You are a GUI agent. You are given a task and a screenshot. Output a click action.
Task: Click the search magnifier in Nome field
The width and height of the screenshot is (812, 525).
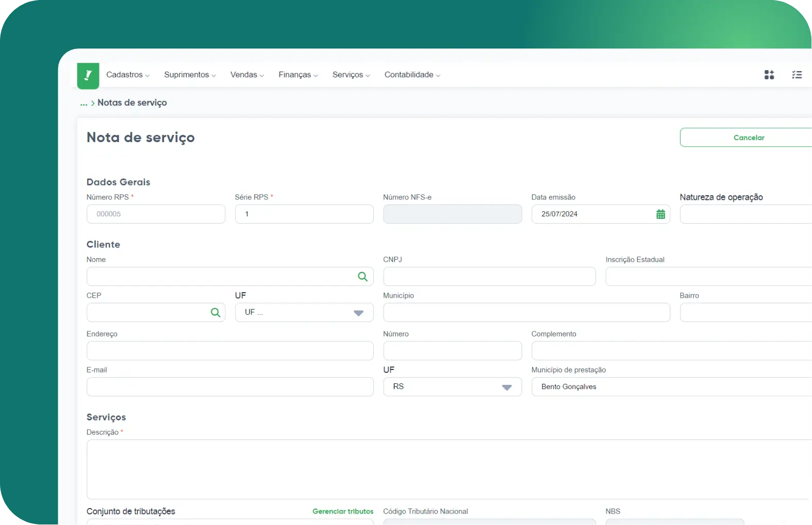tap(363, 277)
